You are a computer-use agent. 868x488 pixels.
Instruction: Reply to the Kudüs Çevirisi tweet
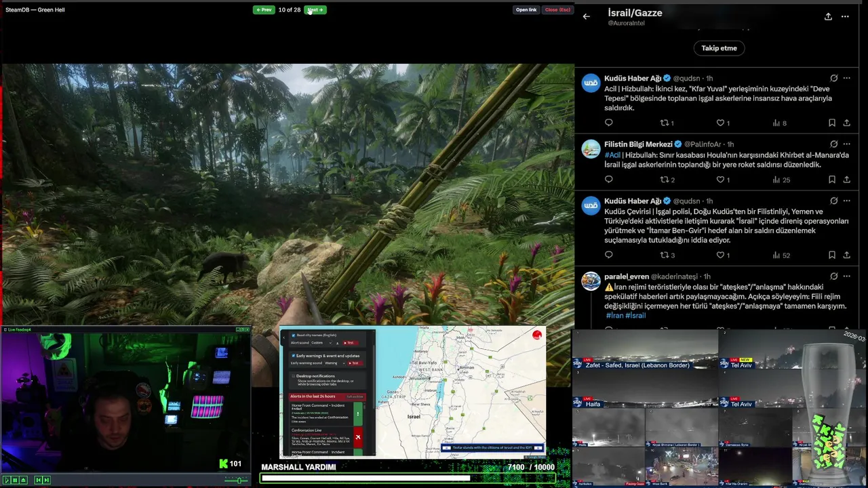[x=608, y=255]
